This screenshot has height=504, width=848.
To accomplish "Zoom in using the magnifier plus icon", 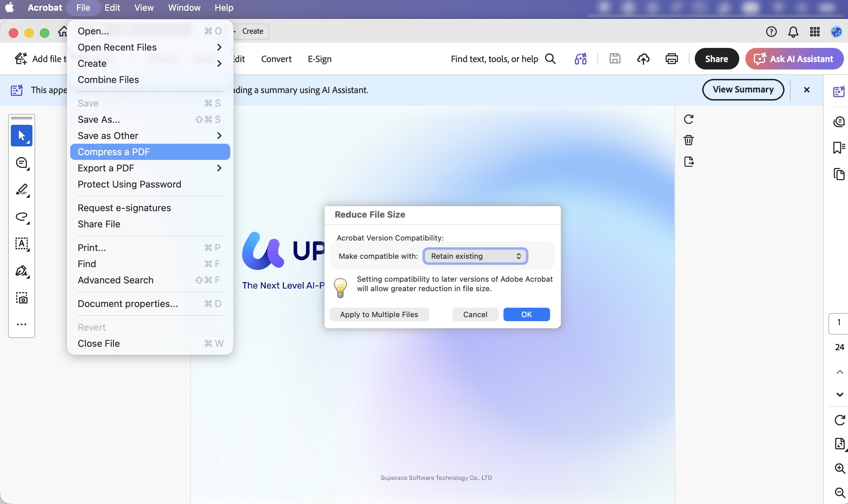I will click(x=840, y=468).
